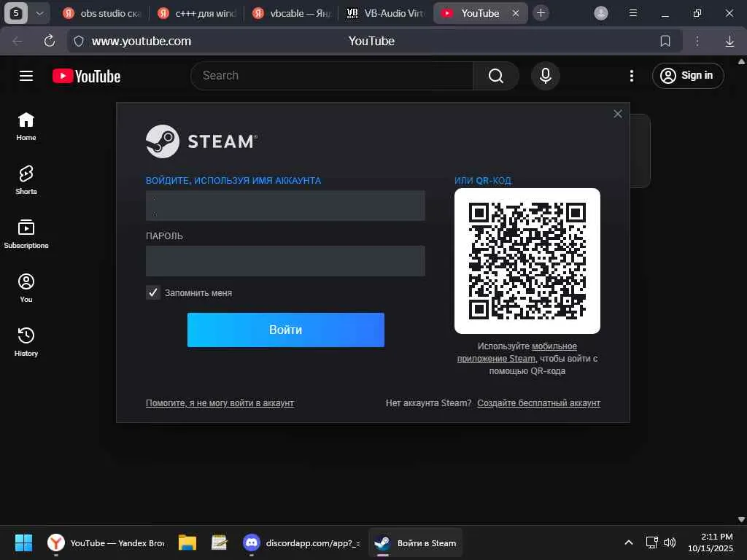747x560 pixels.
Task: Open the browser main menu icon
Action: [x=633, y=13]
